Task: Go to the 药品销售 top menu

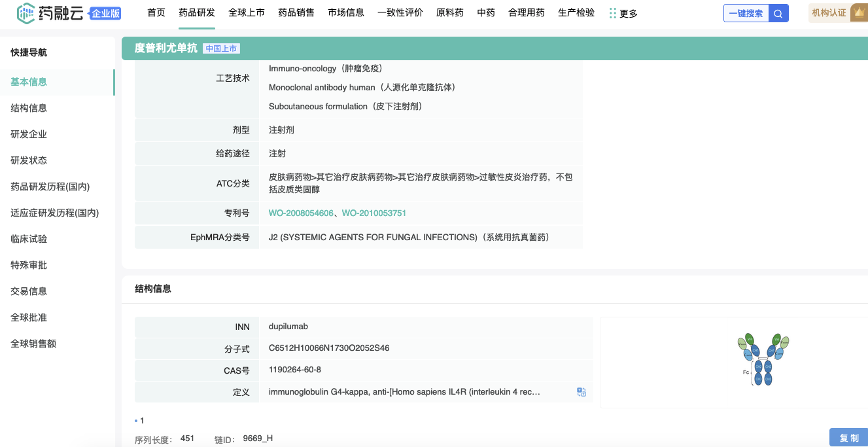Action: 296,12
